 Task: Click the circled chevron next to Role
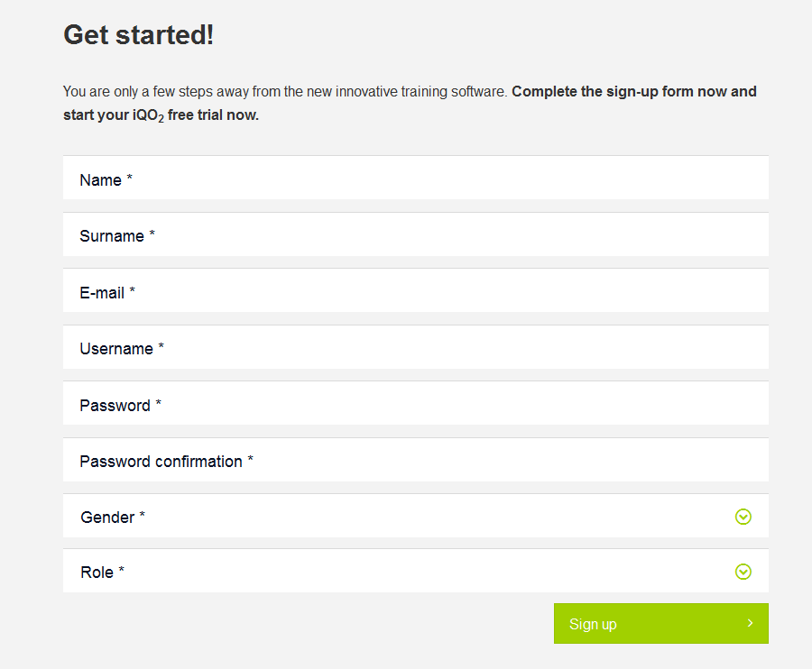743,572
